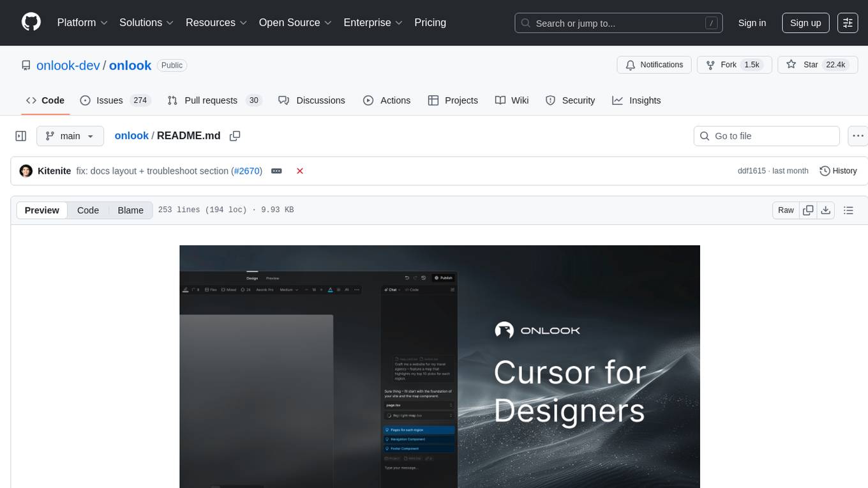This screenshot has width=868, height=488.
Task: Open the Projects tab
Action: [453, 100]
